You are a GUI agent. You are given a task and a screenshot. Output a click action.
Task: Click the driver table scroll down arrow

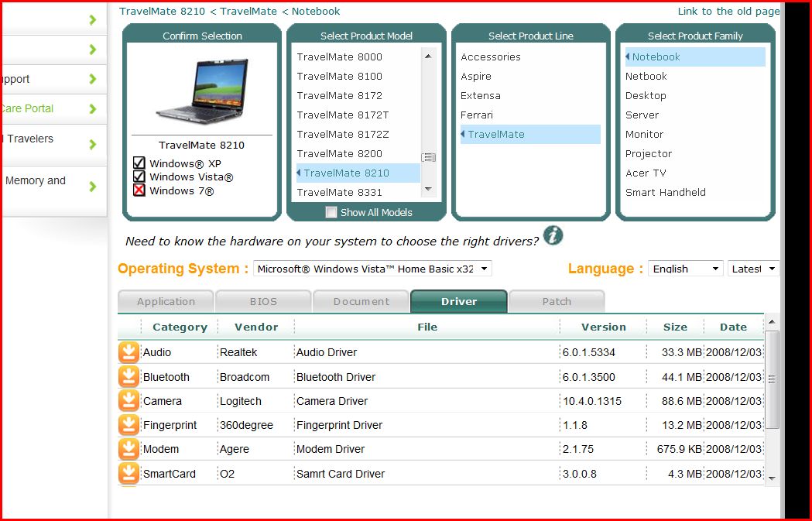pos(772,478)
